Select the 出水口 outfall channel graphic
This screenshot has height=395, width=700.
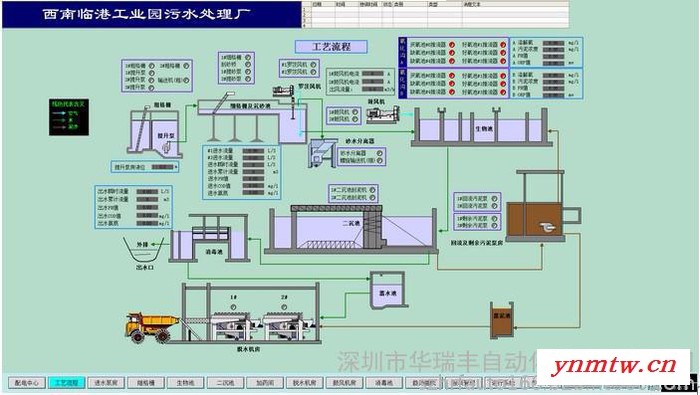144,250
